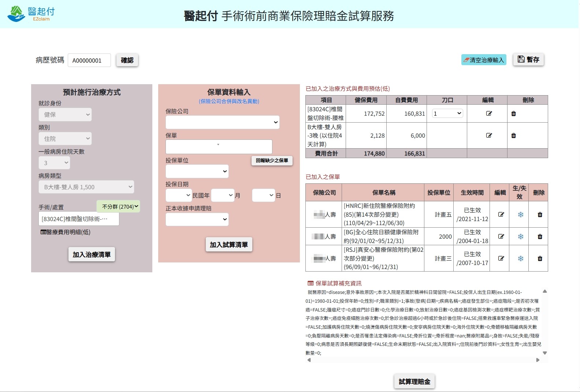
Task: Open the 日 day dropdown
Action: (263, 195)
